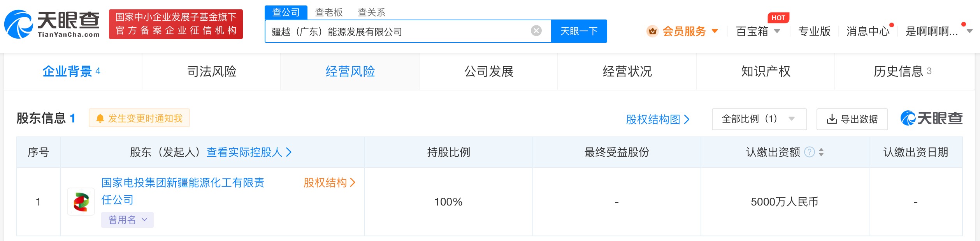Open the 经营风险 tab
The image size is (980, 241).
[x=350, y=71]
